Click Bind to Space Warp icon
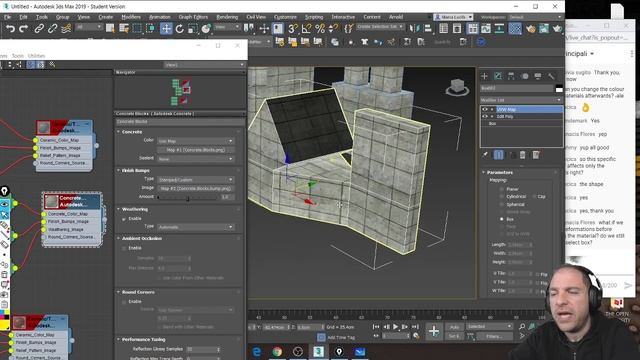Viewport: 640px width, 360px height. pos(66,29)
